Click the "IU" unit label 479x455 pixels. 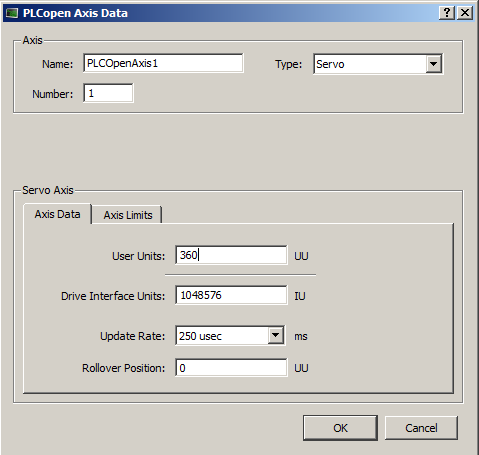coord(300,296)
